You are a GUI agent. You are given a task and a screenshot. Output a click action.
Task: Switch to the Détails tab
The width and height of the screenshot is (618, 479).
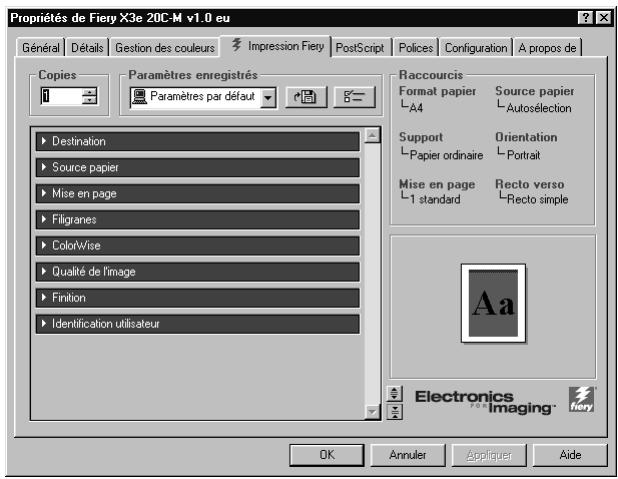click(87, 48)
